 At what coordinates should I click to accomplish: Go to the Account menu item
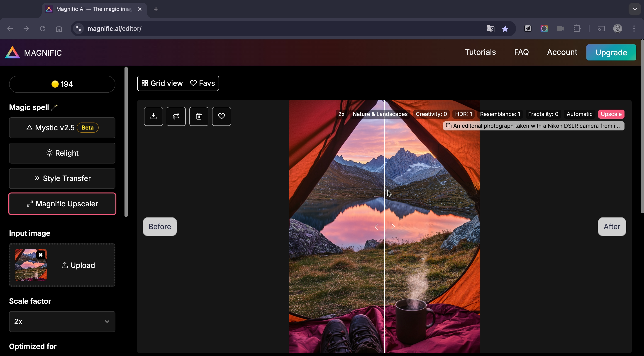[562, 52]
